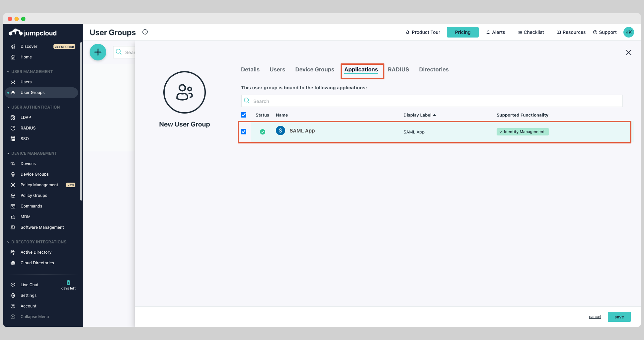Screen dimensions: 644x340
Task: Toggle the select-all checkbox in table header
Action: click(x=243, y=115)
